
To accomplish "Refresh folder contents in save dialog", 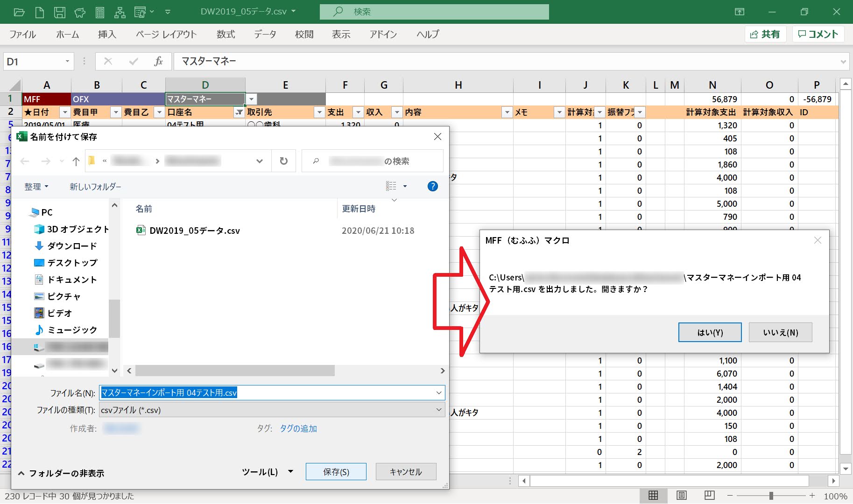I will pyautogui.click(x=283, y=161).
